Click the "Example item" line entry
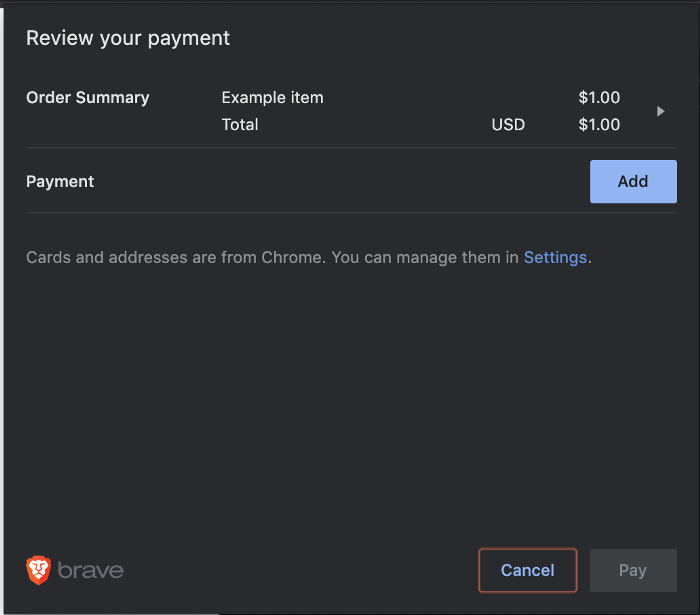Image resolution: width=700 pixels, height=615 pixels. pyautogui.click(x=272, y=98)
